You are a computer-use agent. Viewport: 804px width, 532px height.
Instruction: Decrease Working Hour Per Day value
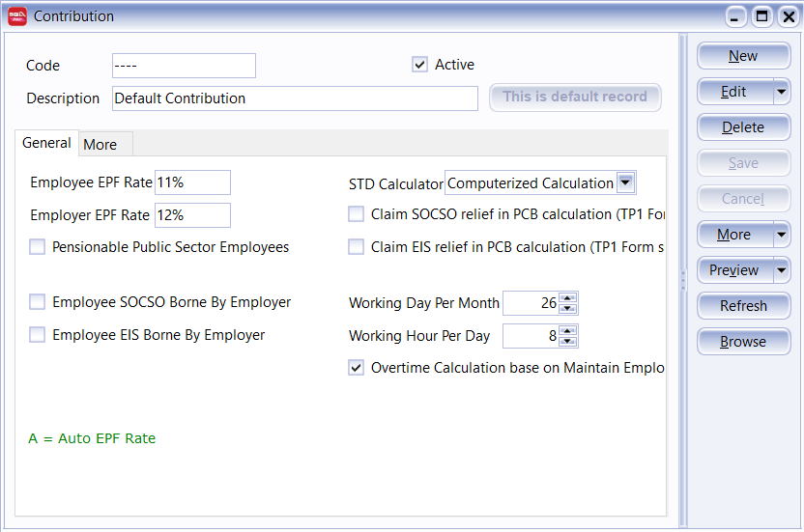[568, 342]
